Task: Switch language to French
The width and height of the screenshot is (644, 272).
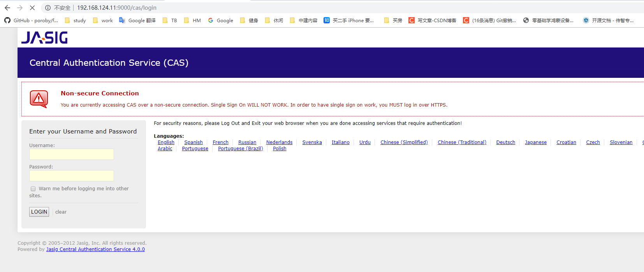Action: [220, 142]
